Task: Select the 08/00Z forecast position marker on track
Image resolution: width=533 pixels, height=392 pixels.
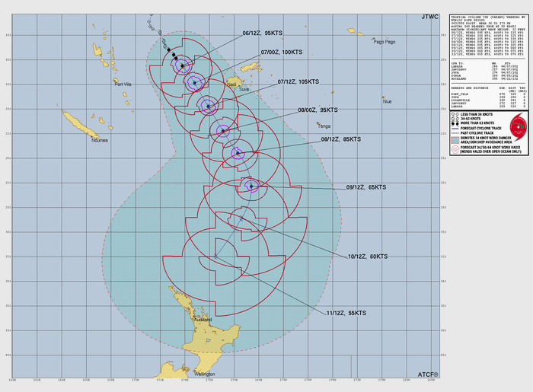Action: 223,131
